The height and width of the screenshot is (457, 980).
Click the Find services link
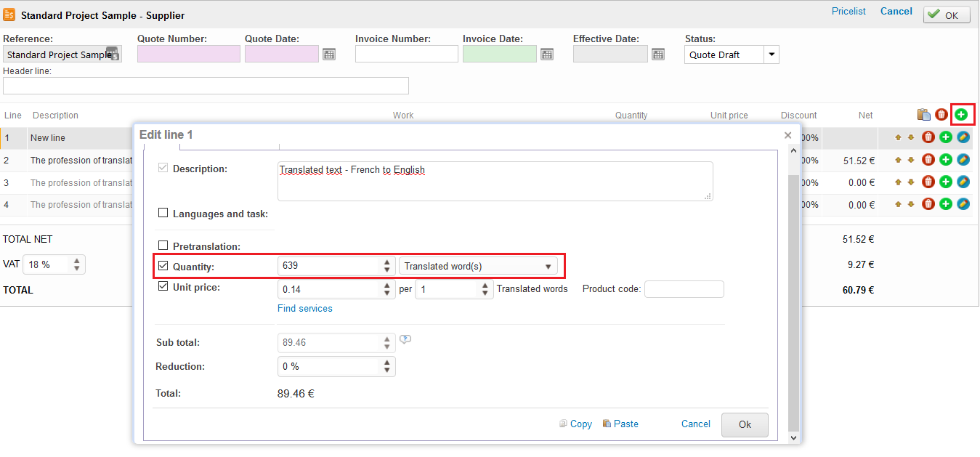(304, 309)
